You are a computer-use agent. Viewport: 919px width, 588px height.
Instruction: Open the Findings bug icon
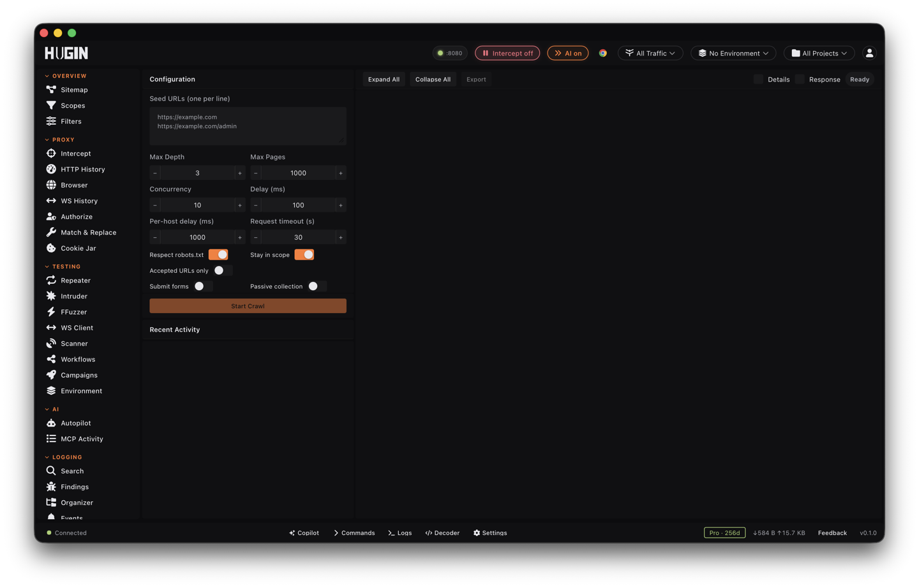51,487
